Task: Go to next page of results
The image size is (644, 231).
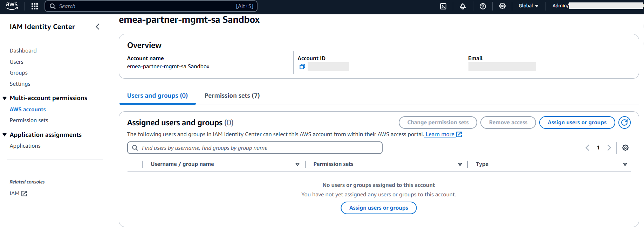Action: coord(609,148)
